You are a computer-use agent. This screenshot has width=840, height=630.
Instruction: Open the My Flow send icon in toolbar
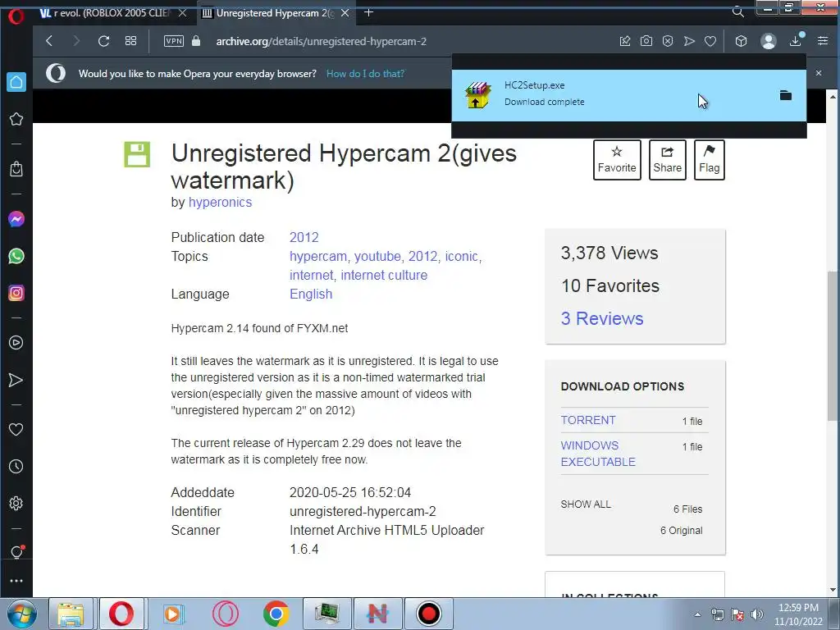point(689,41)
